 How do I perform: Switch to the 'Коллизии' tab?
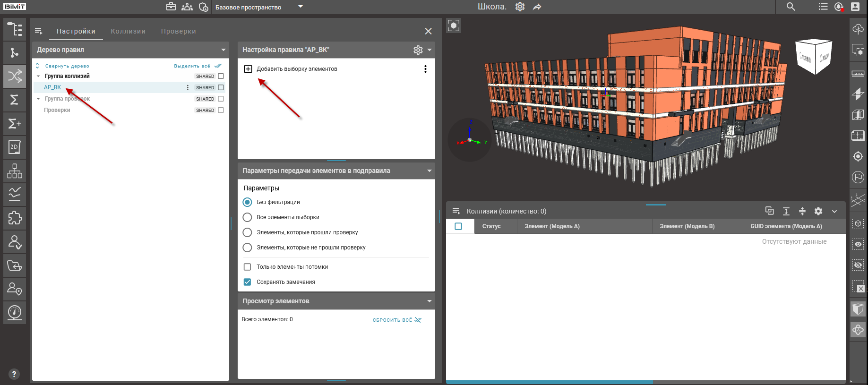tap(128, 31)
